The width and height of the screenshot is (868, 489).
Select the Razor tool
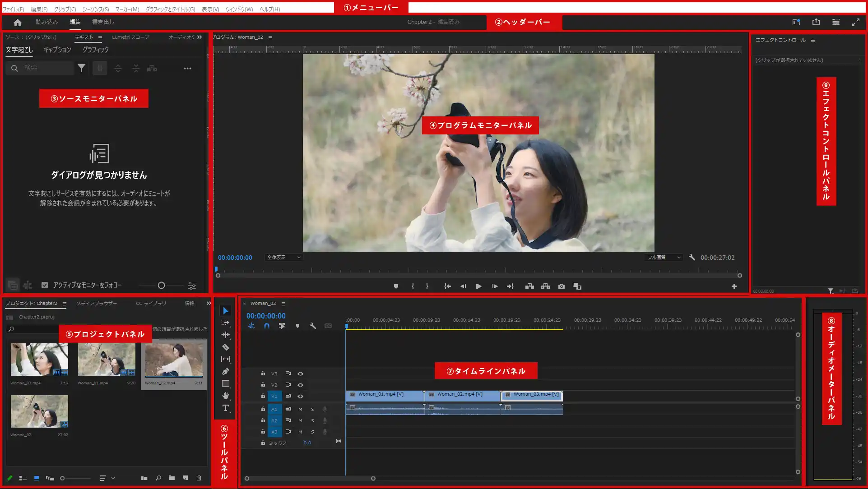coord(225,347)
